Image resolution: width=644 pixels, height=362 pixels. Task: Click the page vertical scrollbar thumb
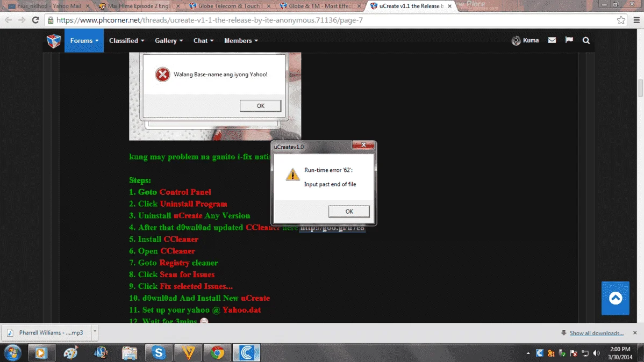pos(640,88)
